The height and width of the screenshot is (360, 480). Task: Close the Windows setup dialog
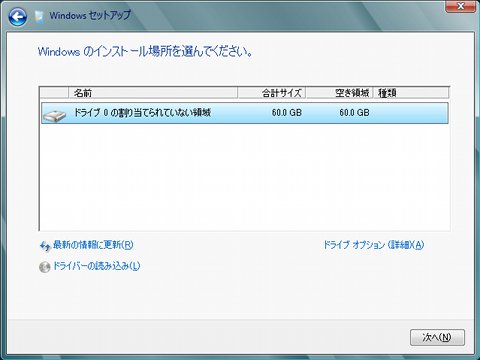(461, 6)
